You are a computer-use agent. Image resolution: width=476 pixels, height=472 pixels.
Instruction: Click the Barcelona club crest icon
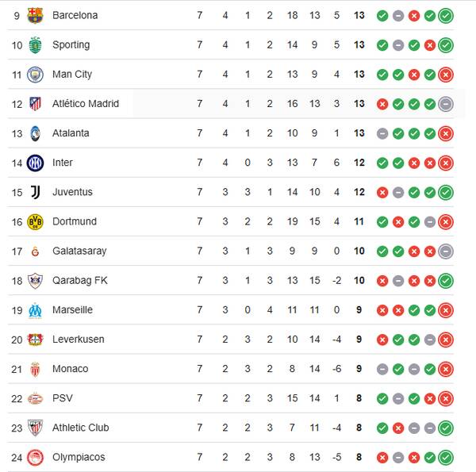[x=35, y=16]
